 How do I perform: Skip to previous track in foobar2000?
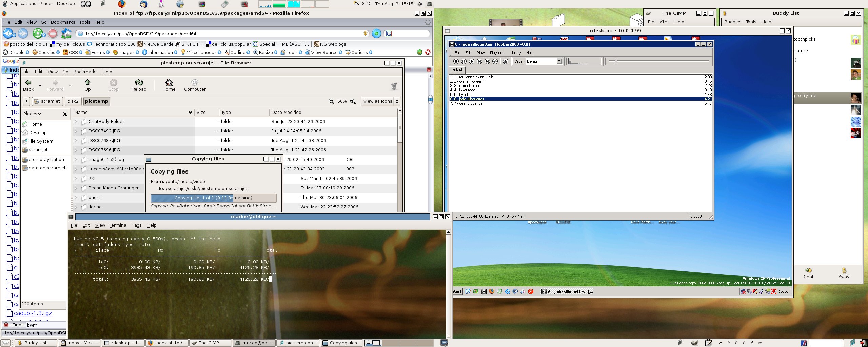(479, 61)
